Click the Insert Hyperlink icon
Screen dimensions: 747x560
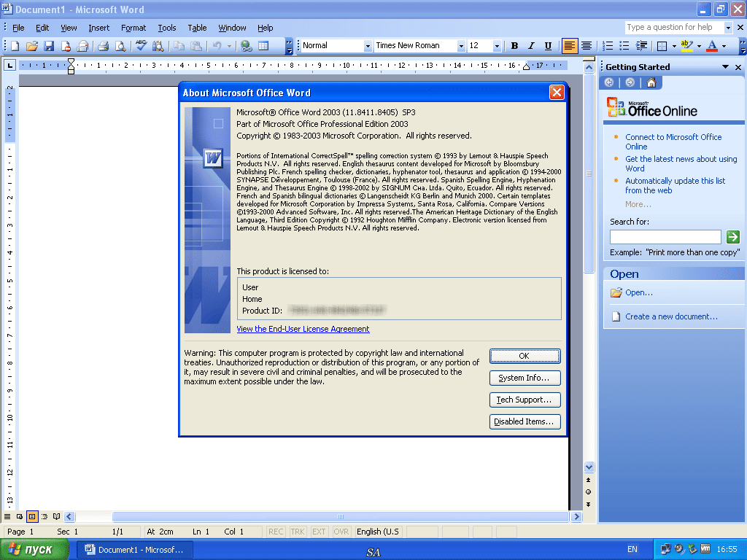(247, 46)
